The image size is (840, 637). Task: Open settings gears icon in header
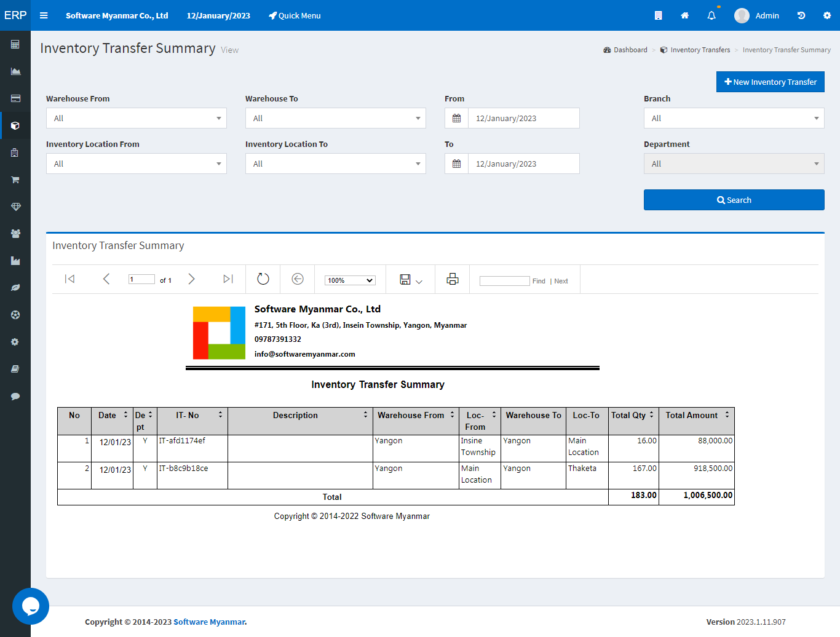[x=827, y=15]
